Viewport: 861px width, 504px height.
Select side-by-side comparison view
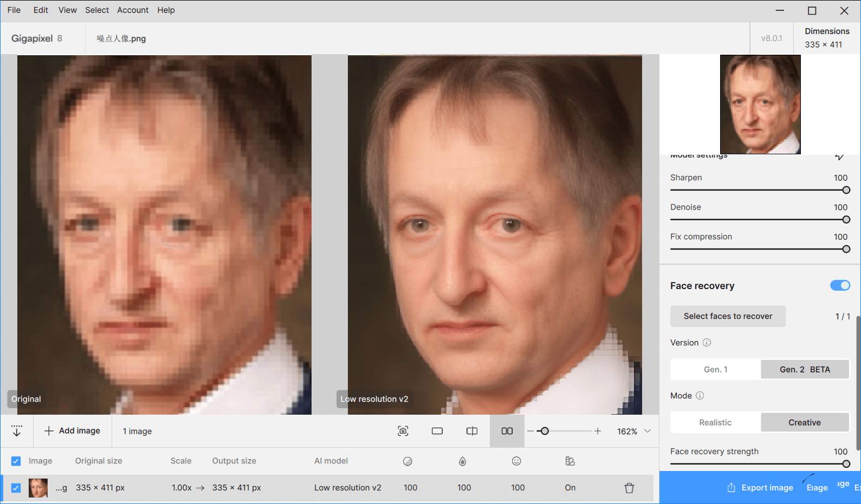[x=507, y=431]
